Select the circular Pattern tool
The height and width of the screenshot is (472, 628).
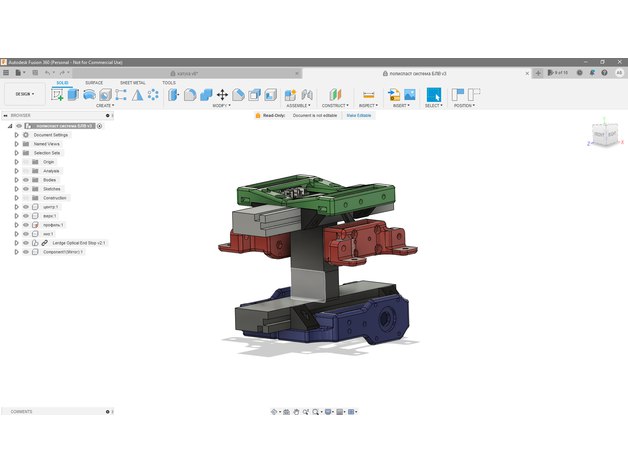(x=153, y=95)
